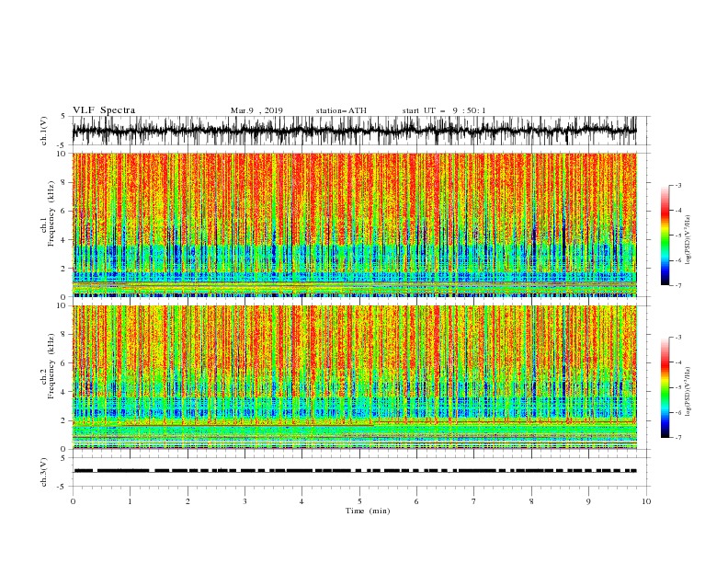Click the "10" tick on the time axis
Image resolution: width=728 pixels, height=563 pixels.
tap(646, 501)
